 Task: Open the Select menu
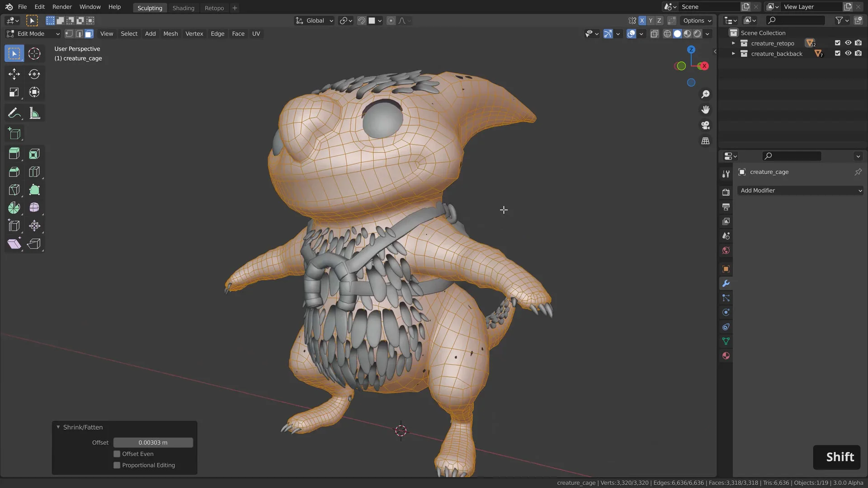[x=129, y=33]
